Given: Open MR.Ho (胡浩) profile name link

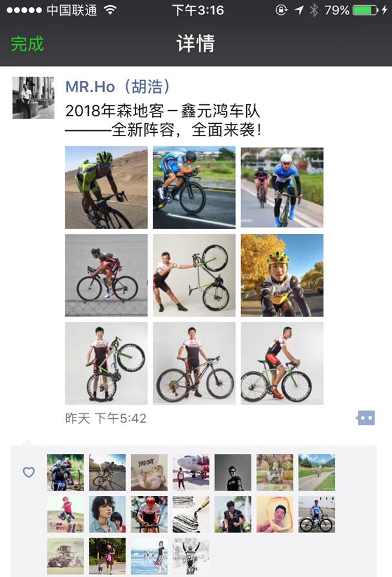Looking at the screenshot, I should coord(118,87).
